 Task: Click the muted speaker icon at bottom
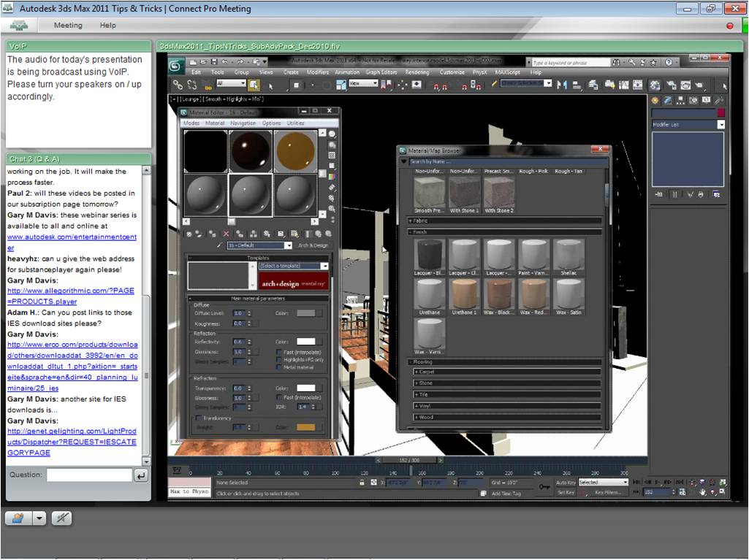(x=61, y=518)
